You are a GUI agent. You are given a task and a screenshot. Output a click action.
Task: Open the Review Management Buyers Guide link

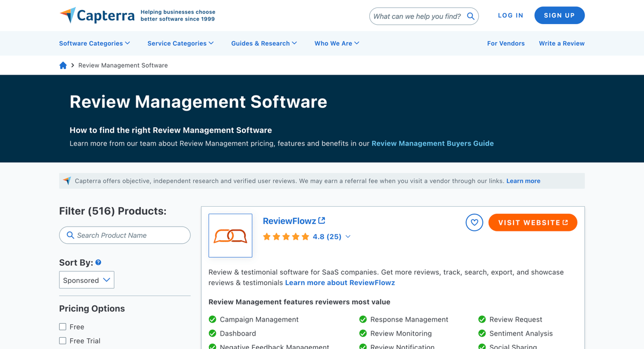tap(433, 143)
